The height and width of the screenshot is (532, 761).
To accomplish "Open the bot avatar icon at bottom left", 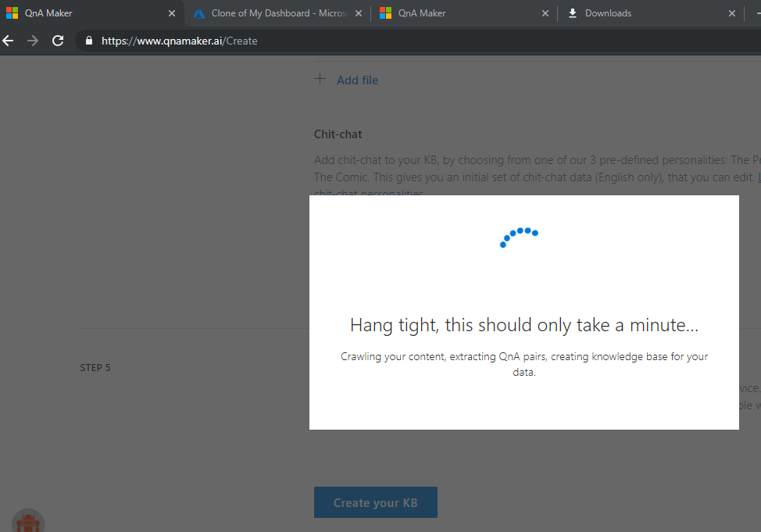I will point(28,521).
